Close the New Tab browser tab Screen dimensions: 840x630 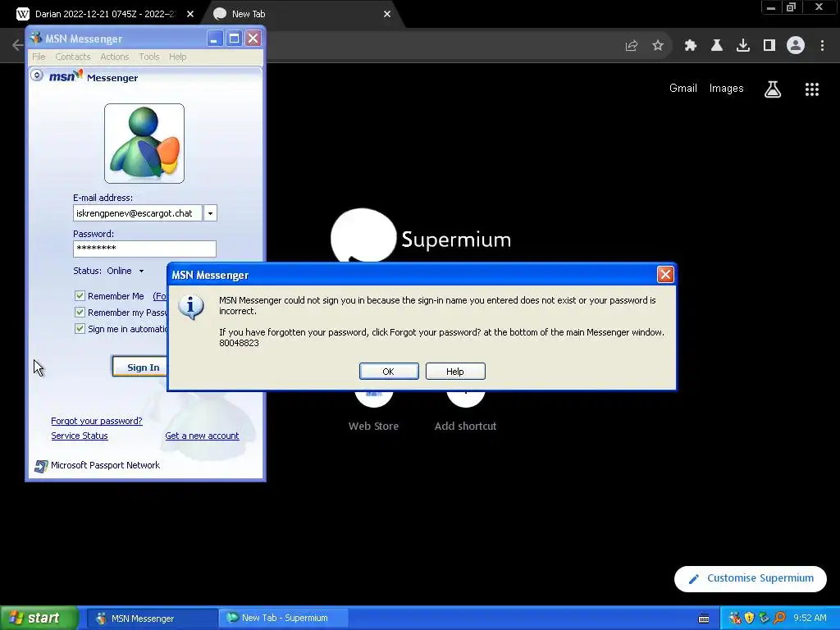(387, 14)
